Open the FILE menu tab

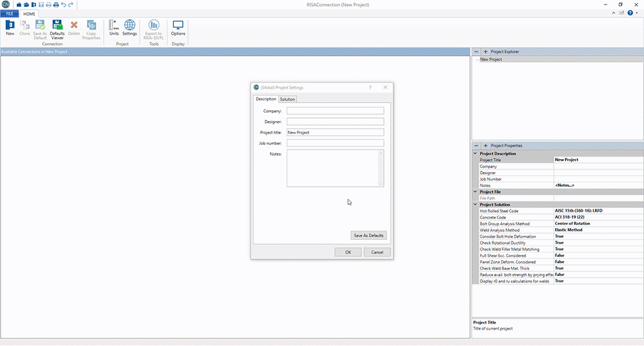click(x=10, y=14)
